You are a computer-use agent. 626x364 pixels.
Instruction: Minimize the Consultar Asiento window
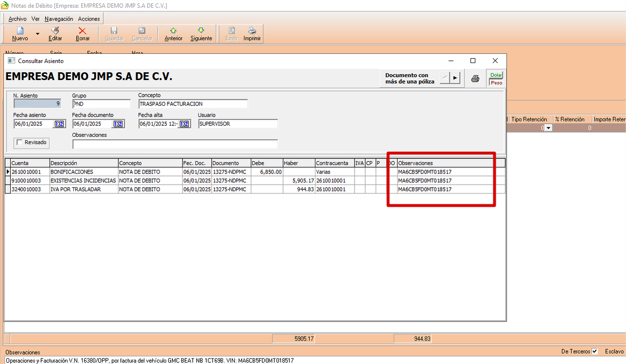point(450,61)
